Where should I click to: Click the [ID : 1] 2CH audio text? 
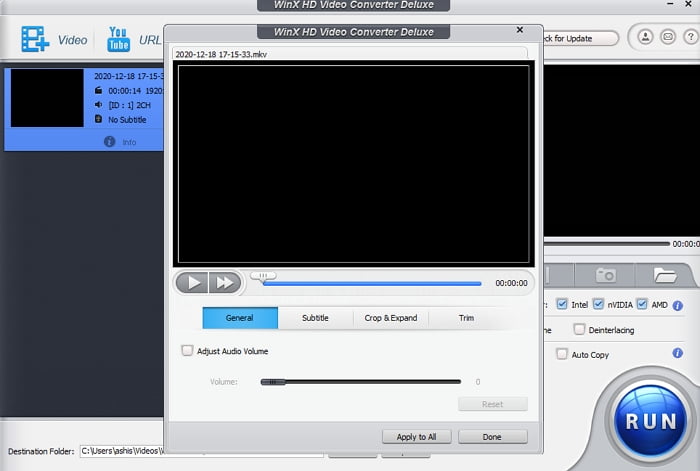tap(129, 105)
